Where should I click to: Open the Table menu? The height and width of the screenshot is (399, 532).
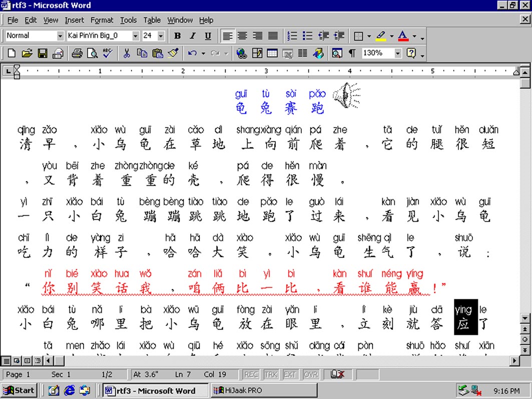tap(152, 20)
